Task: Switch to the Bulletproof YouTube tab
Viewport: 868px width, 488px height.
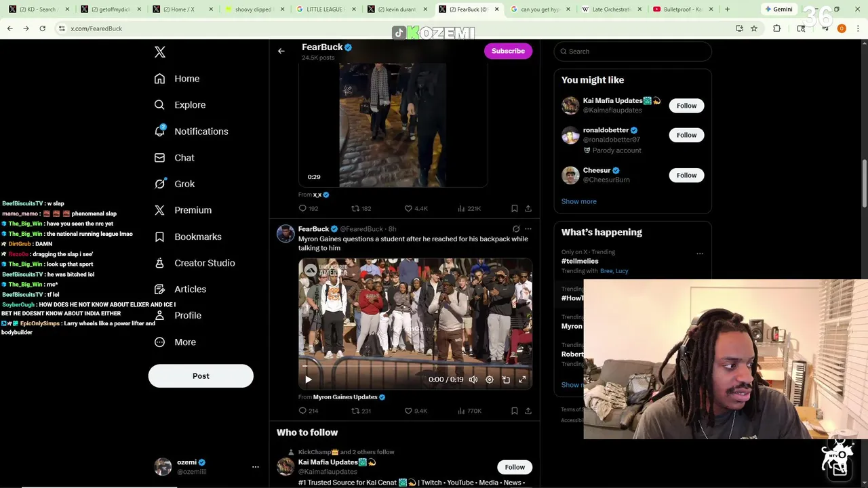Action: 682,9
